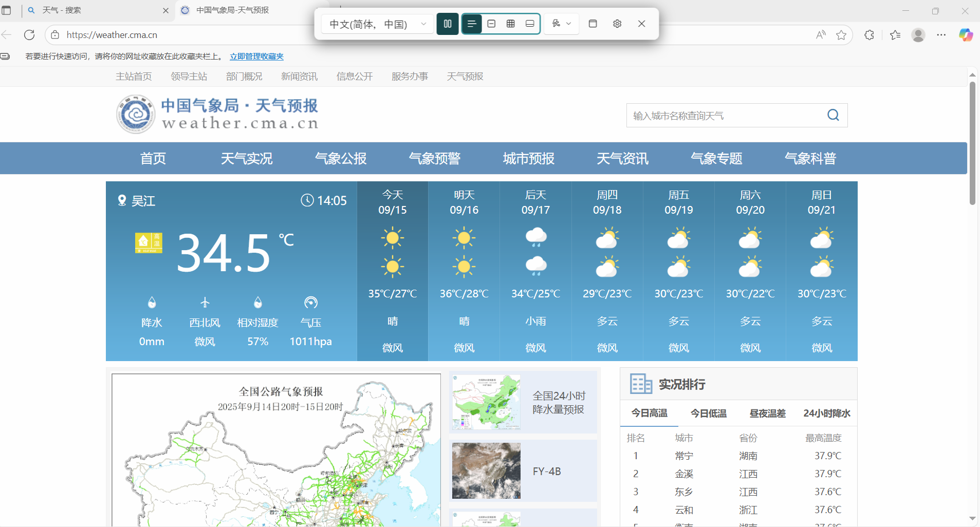Click the pause button in floating toolbar
This screenshot has width=980, height=527.
448,24
